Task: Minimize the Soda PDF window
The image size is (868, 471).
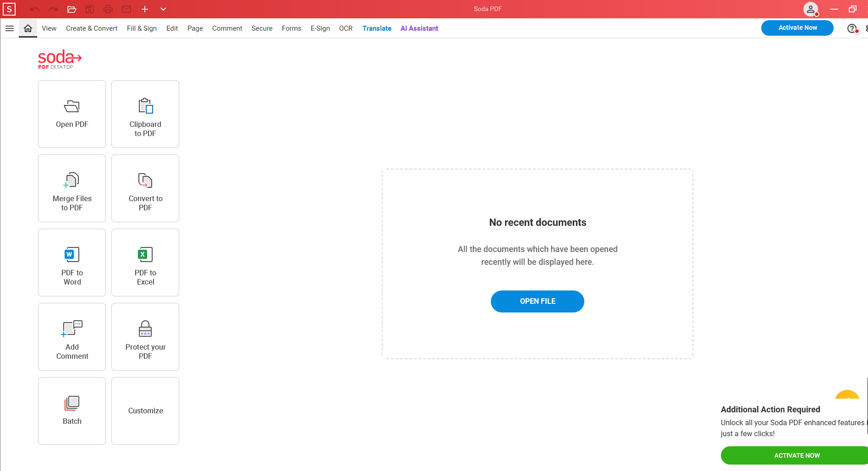Action: 834,9
